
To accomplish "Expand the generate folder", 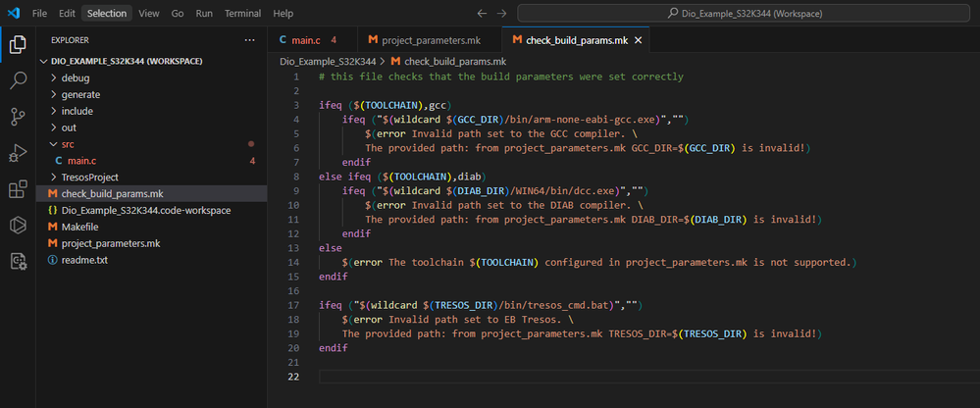I will [79, 94].
